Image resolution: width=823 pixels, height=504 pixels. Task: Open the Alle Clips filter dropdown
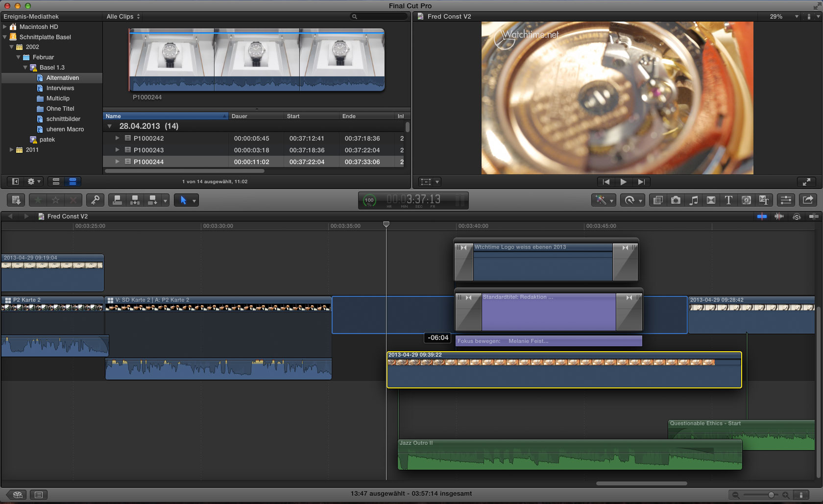[x=123, y=17]
